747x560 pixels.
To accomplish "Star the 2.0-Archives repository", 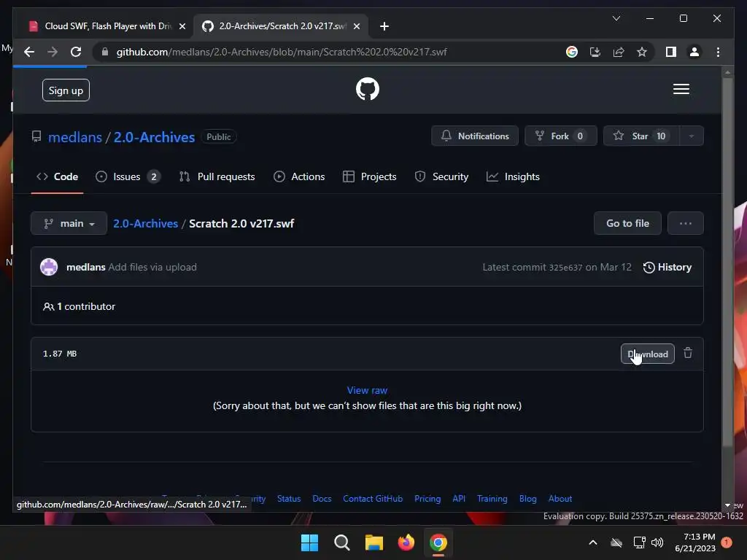I will point(641,136).
